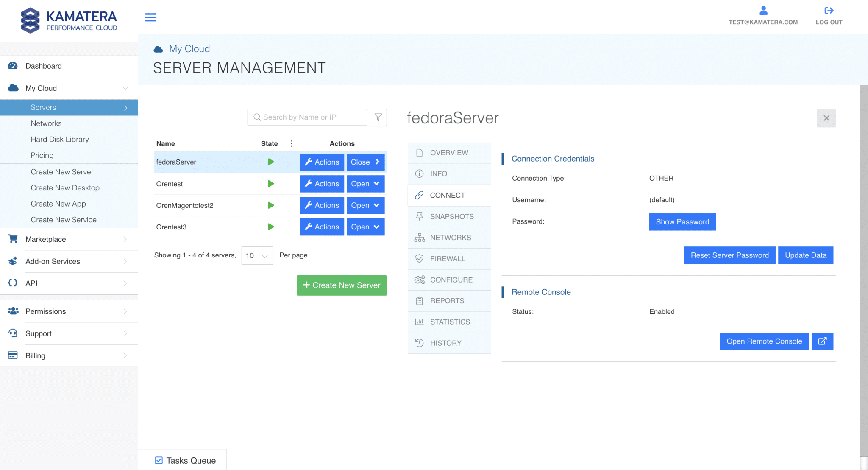The height and width of the screenshot is (470, 868).
Task: Open the Marketplace cart icon item
Action: click(x=13, y=239)
